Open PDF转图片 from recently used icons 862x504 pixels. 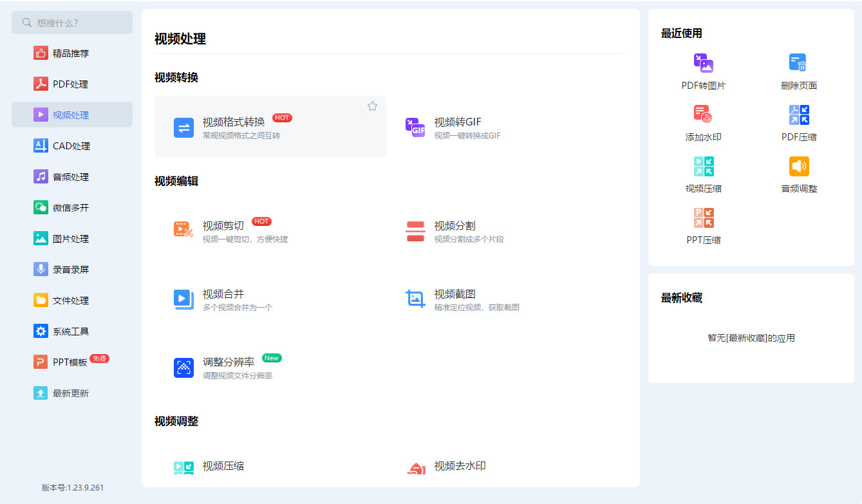point(704,63)
